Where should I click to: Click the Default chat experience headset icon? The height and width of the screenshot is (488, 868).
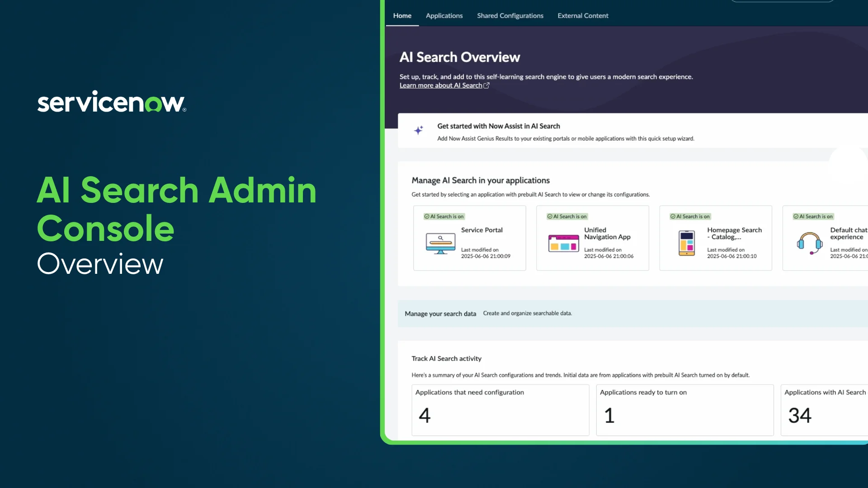(x=809, y=244)
